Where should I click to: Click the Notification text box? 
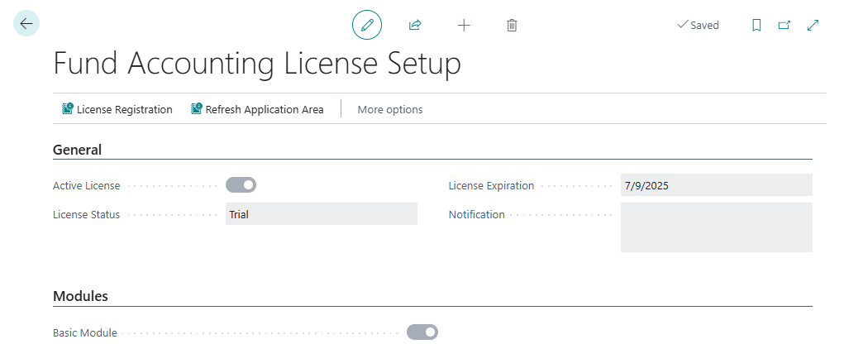(716, 227)
